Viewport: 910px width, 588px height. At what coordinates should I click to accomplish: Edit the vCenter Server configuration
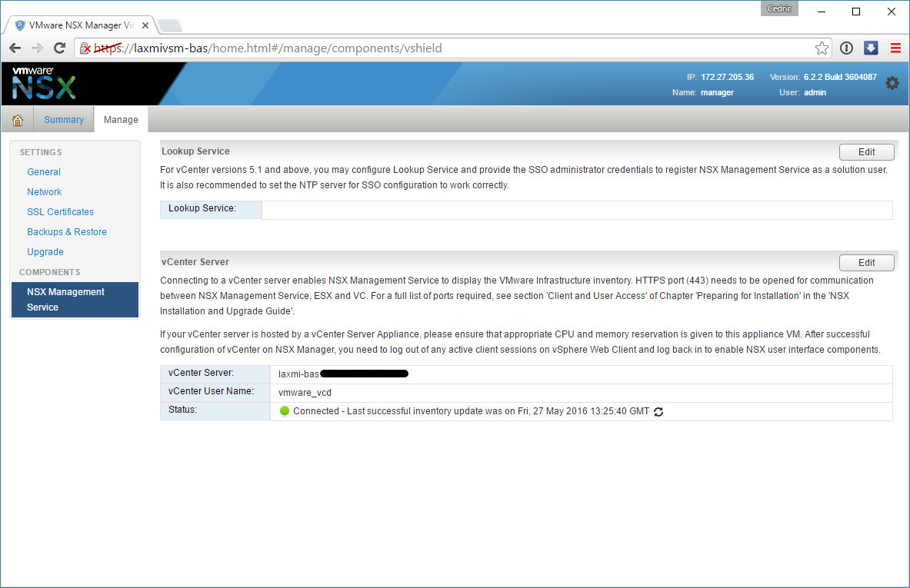pyautogui.click(x=866, y=263)
